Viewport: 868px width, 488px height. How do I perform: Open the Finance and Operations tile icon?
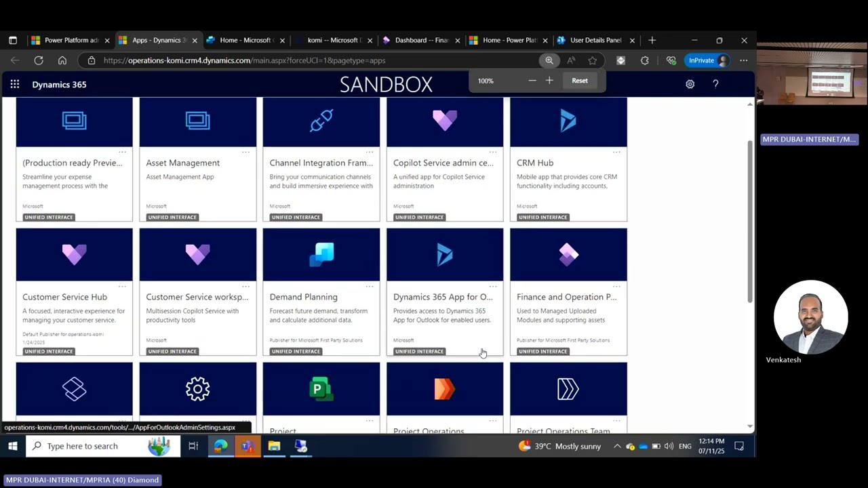(x=568, y=254)
